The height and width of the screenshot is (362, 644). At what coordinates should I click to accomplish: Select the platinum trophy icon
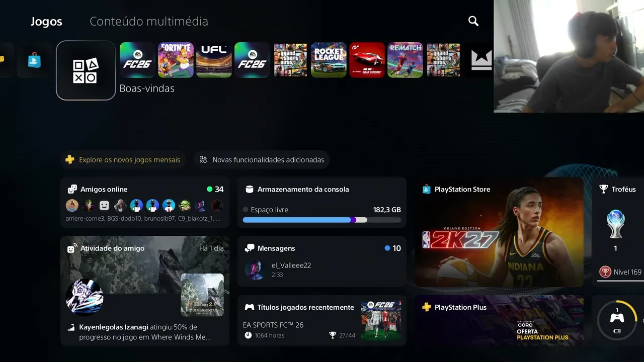pos(616,224)
